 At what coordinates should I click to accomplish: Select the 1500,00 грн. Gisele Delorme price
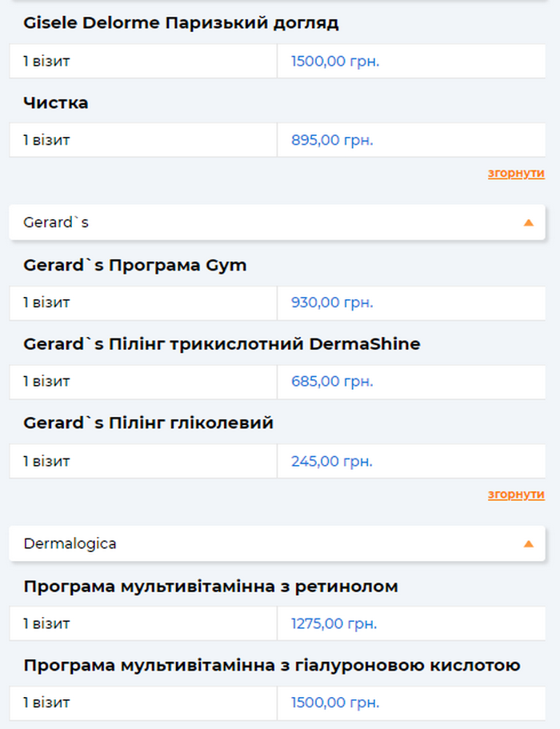[335, 62]
